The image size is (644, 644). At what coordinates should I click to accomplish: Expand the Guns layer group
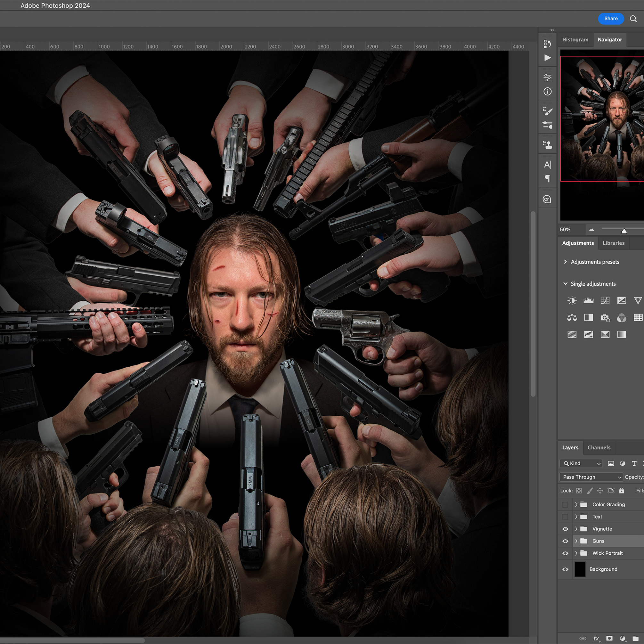pos(576,541)
